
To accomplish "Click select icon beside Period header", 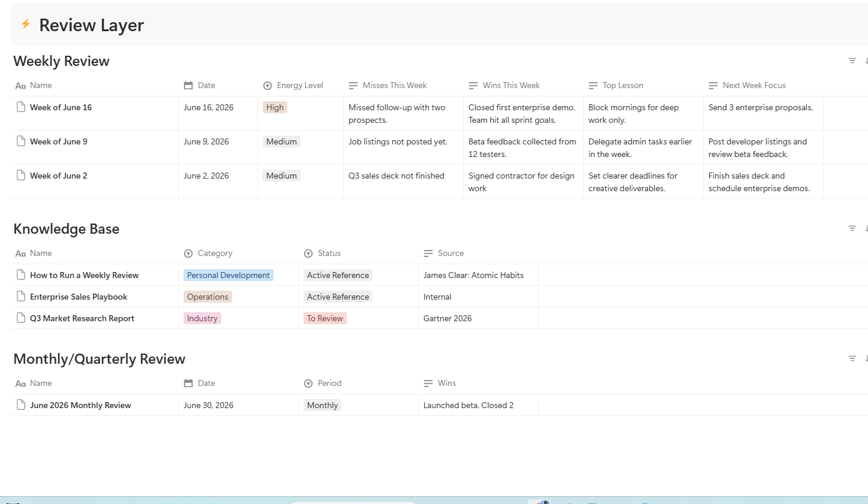I will point(308,384).
